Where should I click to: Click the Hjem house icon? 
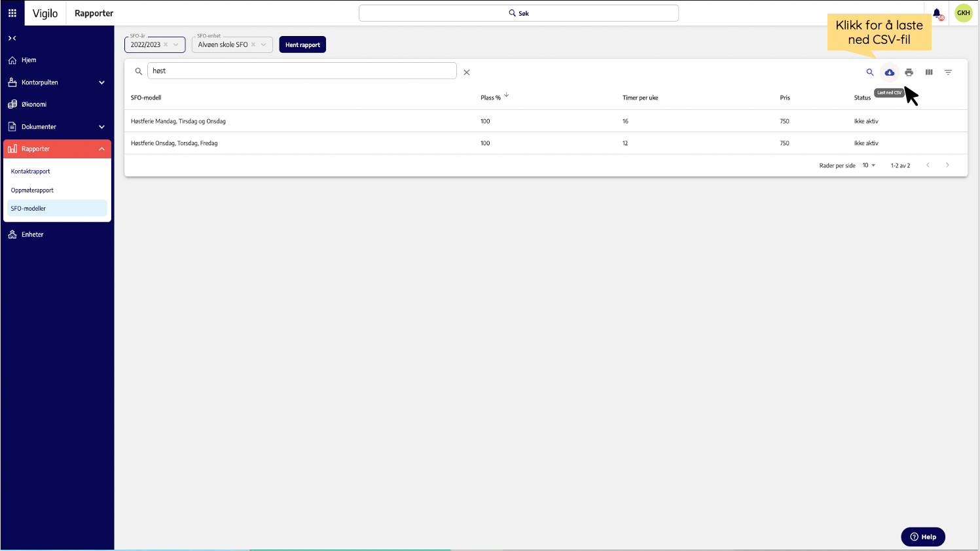(12, 60)
